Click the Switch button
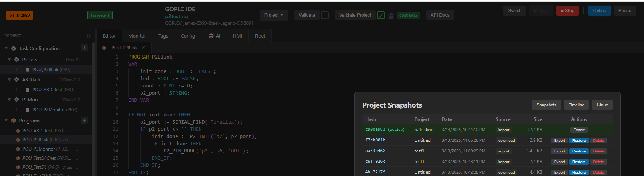Viewport: 644px width, 176px height. click(515, 11)
